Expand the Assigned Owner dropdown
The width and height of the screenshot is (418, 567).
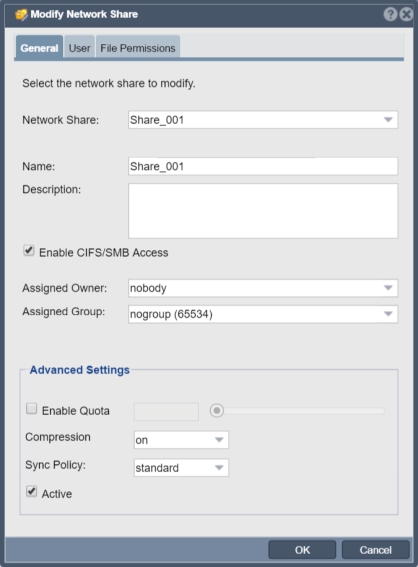tap(263, 288)
